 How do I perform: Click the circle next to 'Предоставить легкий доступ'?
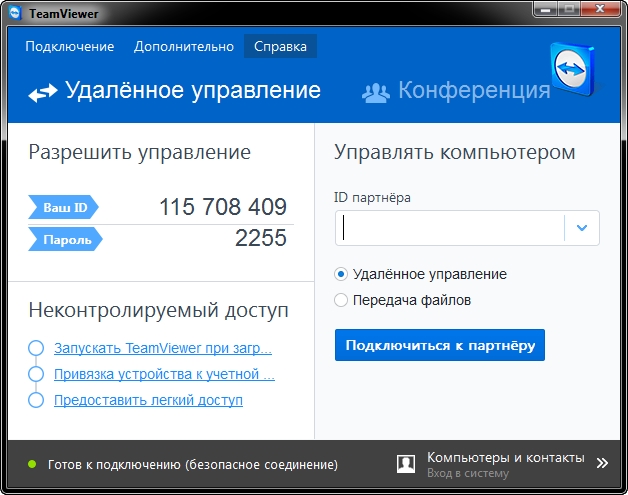[x=36, y=400]
